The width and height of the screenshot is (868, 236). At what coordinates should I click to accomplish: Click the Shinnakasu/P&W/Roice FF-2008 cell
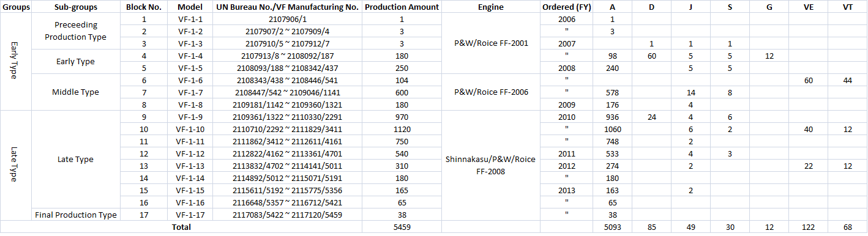[490, 166]
